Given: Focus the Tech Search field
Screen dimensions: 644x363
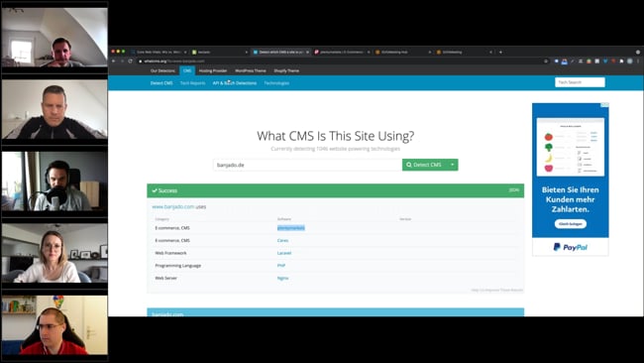Looking at the screenshot, I should 580,82.
